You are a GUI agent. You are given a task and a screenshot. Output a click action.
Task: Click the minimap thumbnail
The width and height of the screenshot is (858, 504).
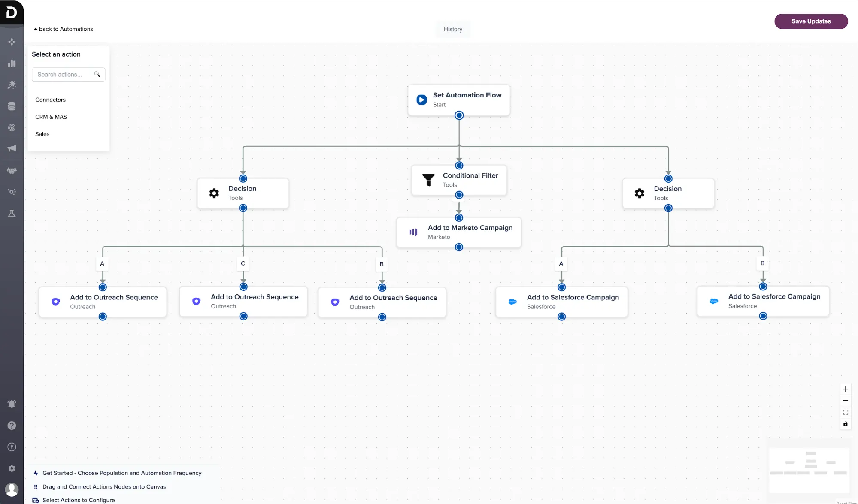809,470
